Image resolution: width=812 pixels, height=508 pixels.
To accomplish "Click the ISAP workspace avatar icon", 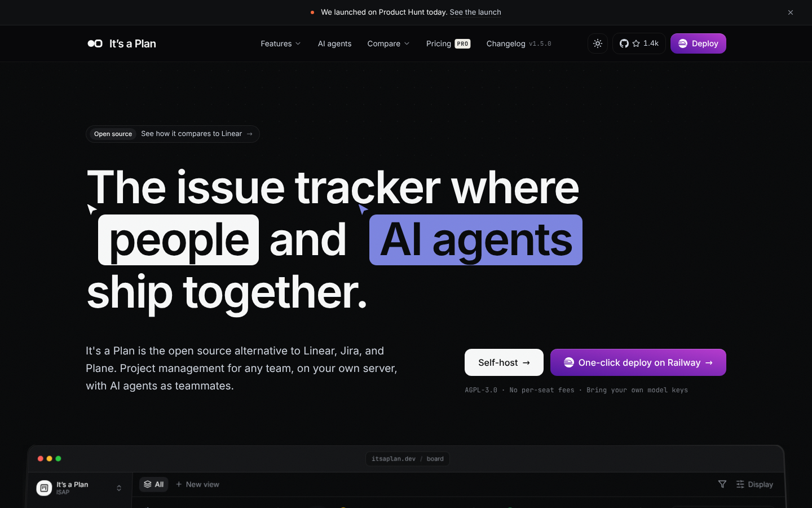I will coord(44,488).
